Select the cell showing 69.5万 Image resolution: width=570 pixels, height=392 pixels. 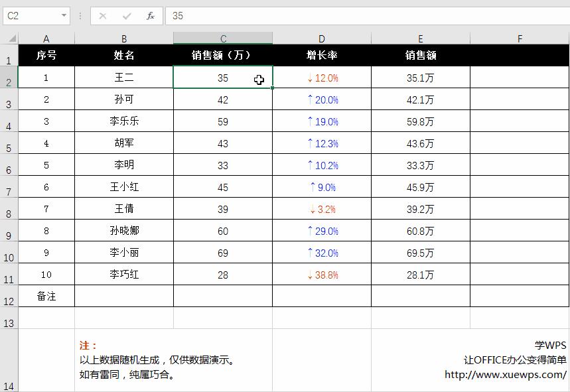click(x=419, y=252)
